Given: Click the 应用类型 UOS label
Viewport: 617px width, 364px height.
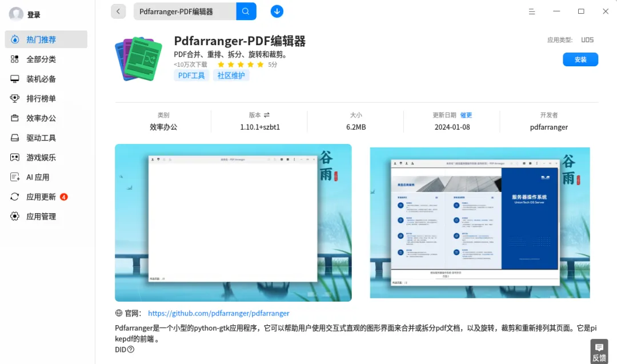Looking at the screenshot, I should (x=570, y=40).
